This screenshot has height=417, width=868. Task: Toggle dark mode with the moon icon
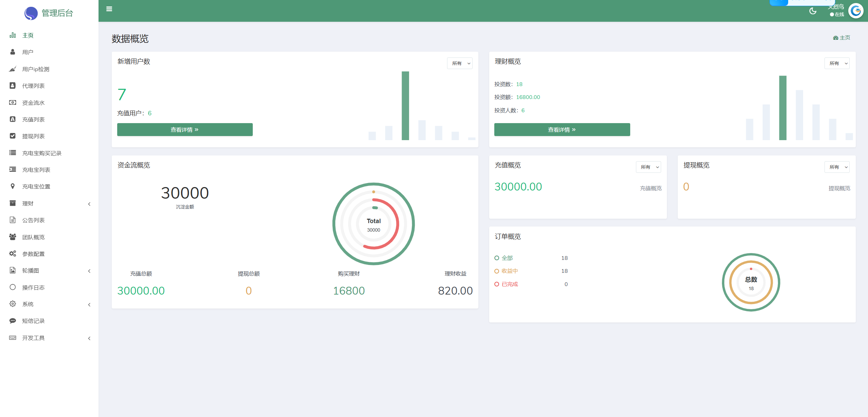pyautogui.click(x=813, y=11)
